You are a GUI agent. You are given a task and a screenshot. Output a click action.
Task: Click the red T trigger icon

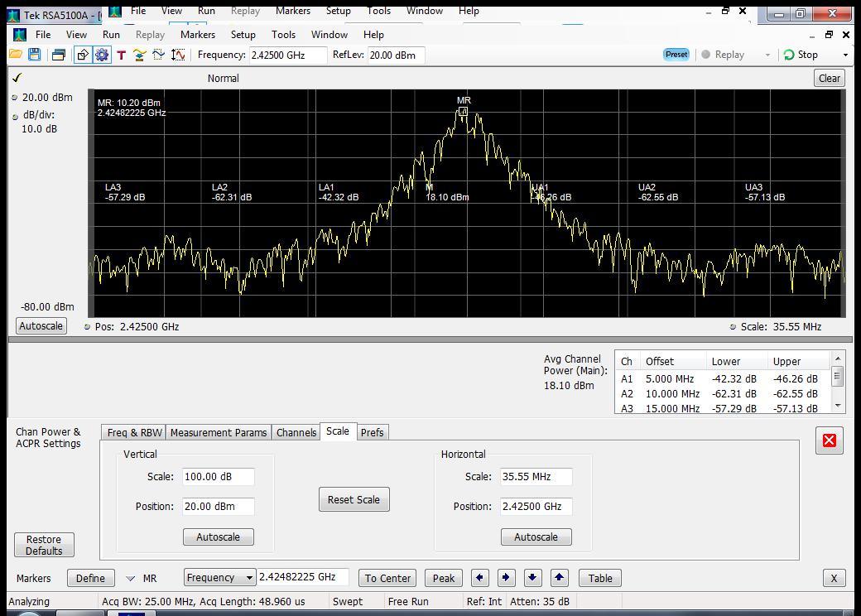pos(121,55)
